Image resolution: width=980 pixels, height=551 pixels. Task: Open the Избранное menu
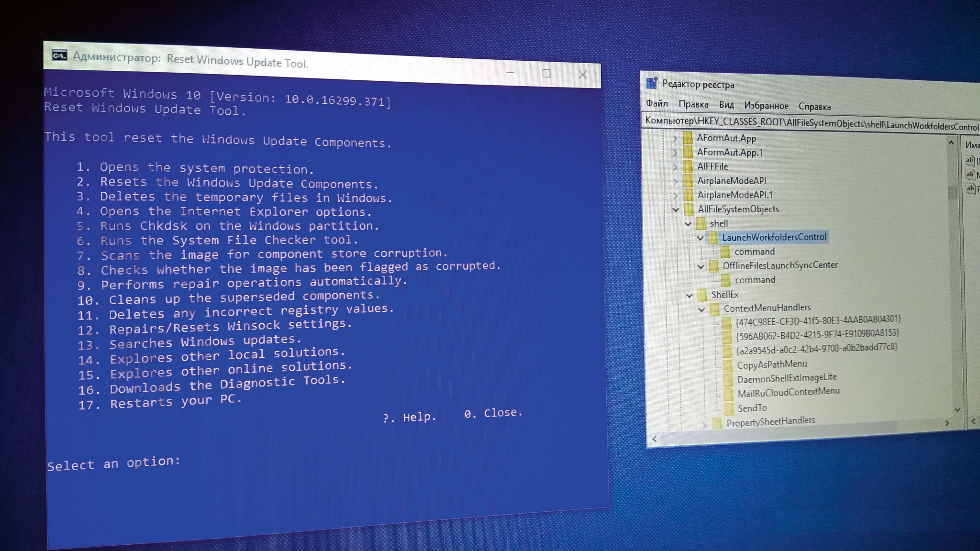766,105
